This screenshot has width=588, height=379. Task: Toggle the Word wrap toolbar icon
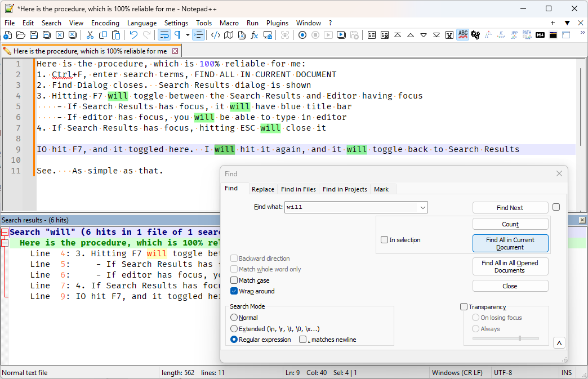[164, 35]
